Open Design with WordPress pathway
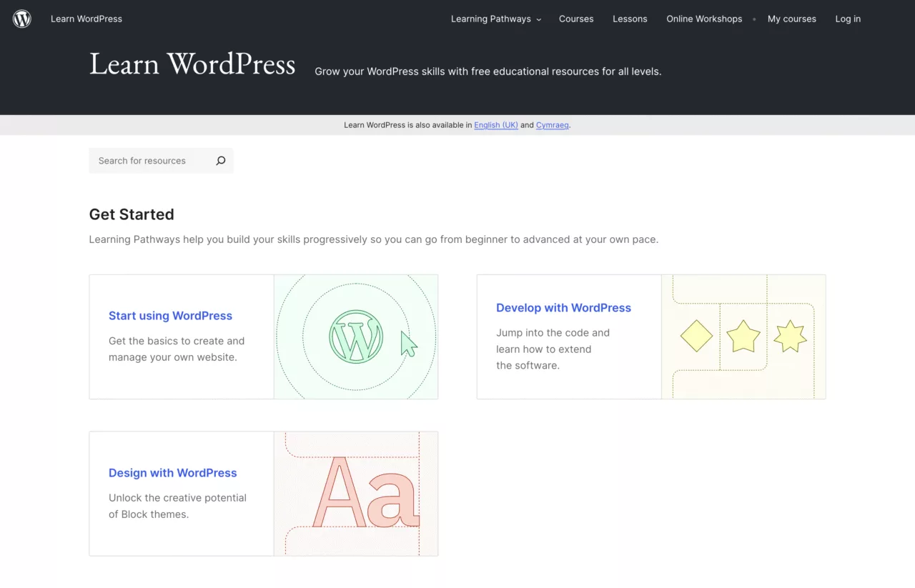 pos(172,473)
